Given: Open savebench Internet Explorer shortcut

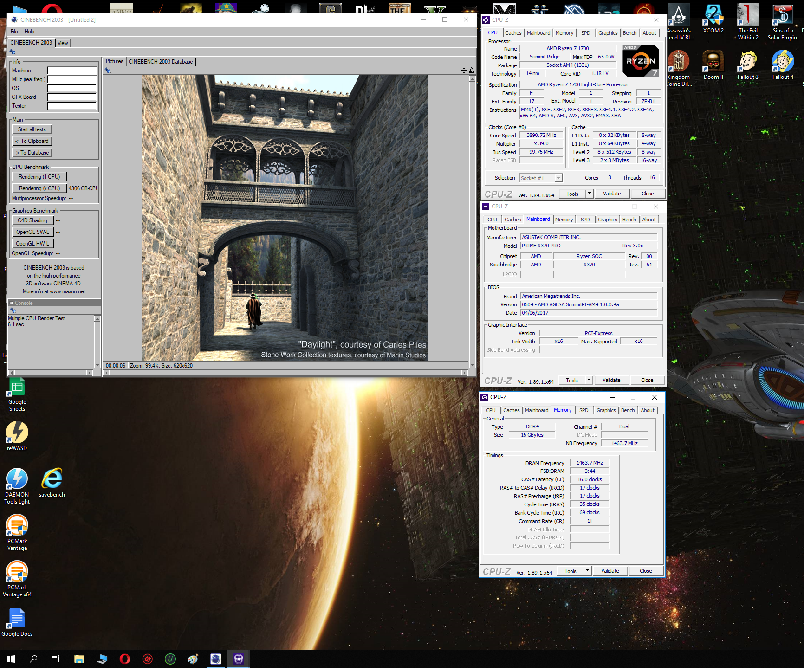Looking at the screenshot, I should 52,483.
